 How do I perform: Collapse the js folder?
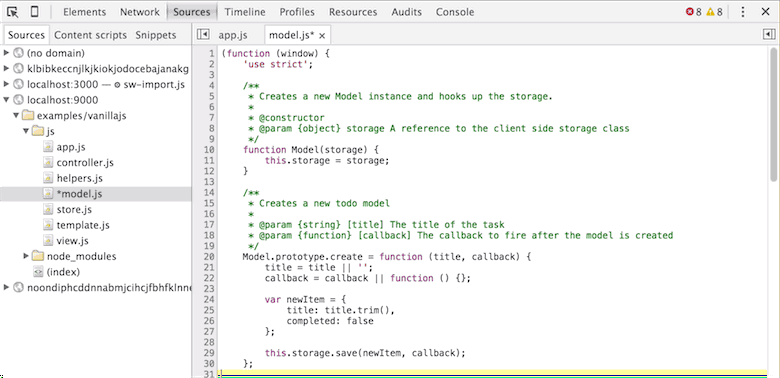pos(26,131)
